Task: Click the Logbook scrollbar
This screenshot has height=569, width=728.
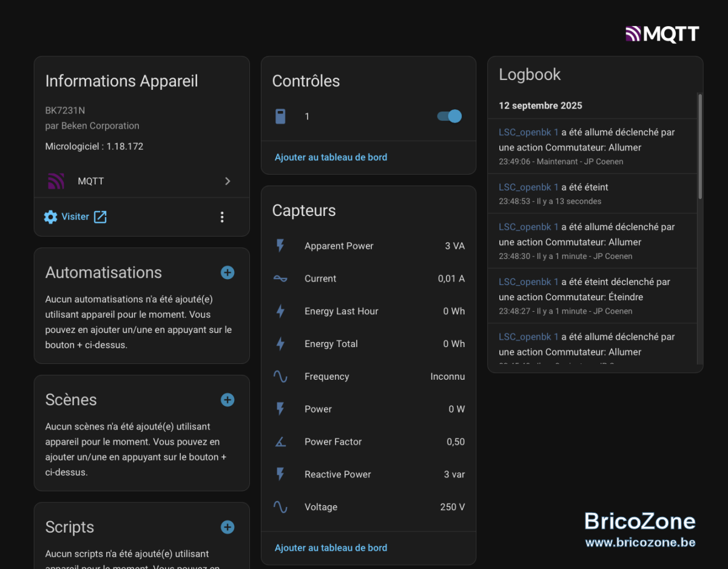Action: [x=700, y=146]
